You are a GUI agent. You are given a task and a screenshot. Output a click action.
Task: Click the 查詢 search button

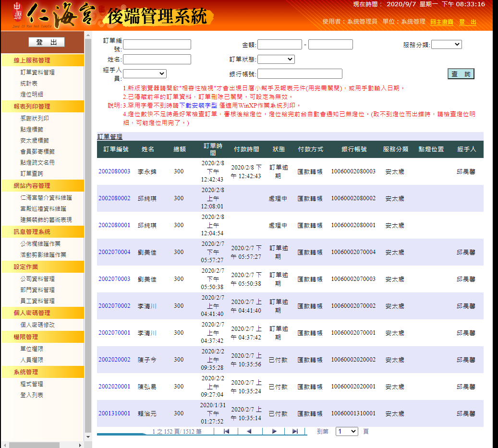pyautogui.click(x=461, y=73)
